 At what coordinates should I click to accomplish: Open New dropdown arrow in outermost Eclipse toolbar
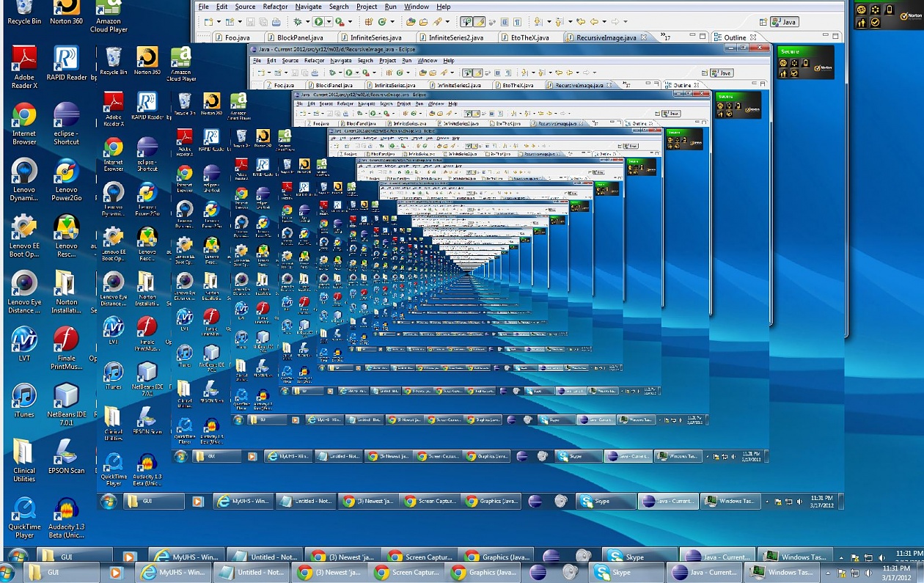pyautogui.click(x=219, y=22)
